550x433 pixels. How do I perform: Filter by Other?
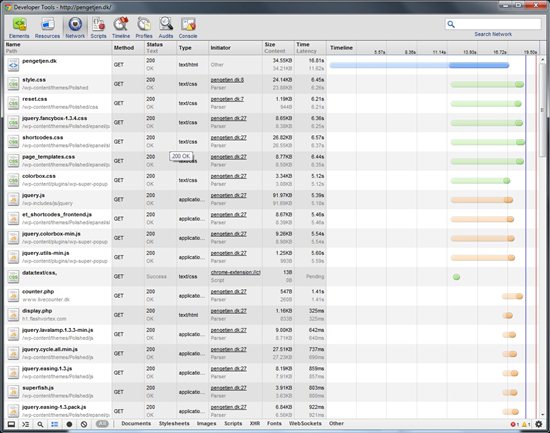coord(336,424)
